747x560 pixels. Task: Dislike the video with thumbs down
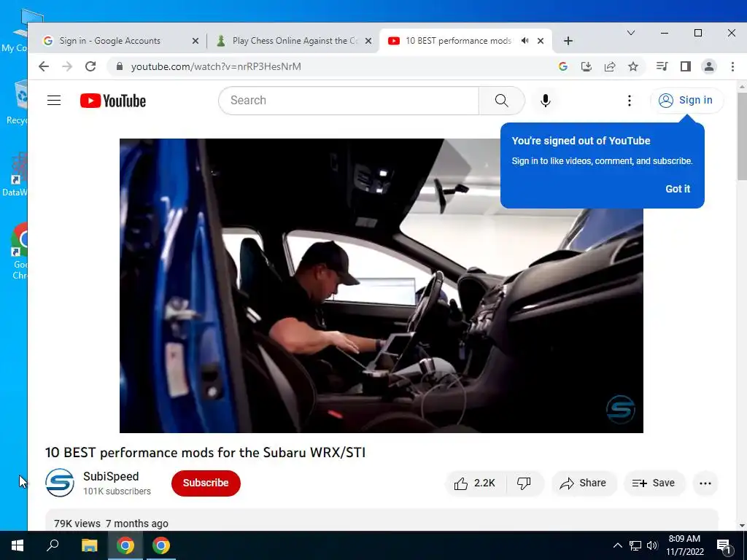pyautogui.click(x=524, y=483)
